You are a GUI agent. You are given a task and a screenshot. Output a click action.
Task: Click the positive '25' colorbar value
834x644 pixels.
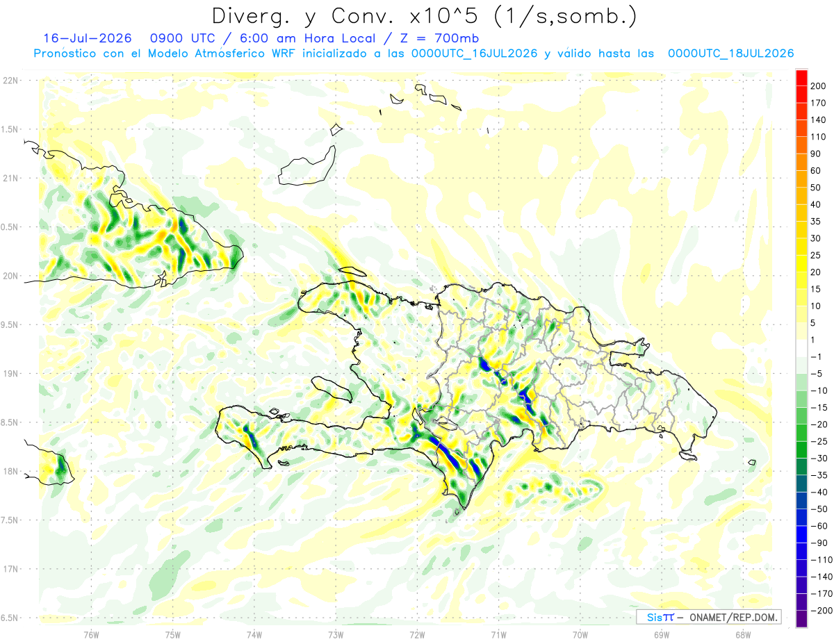(x=816, y=255)
